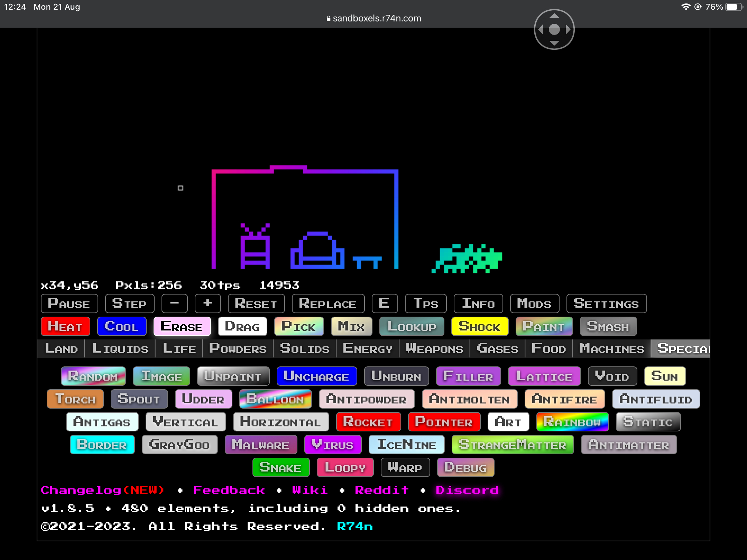This screenshot has width=747, height=560.
Task: Toggle Pause simulation button
Action: coord(69,304)
